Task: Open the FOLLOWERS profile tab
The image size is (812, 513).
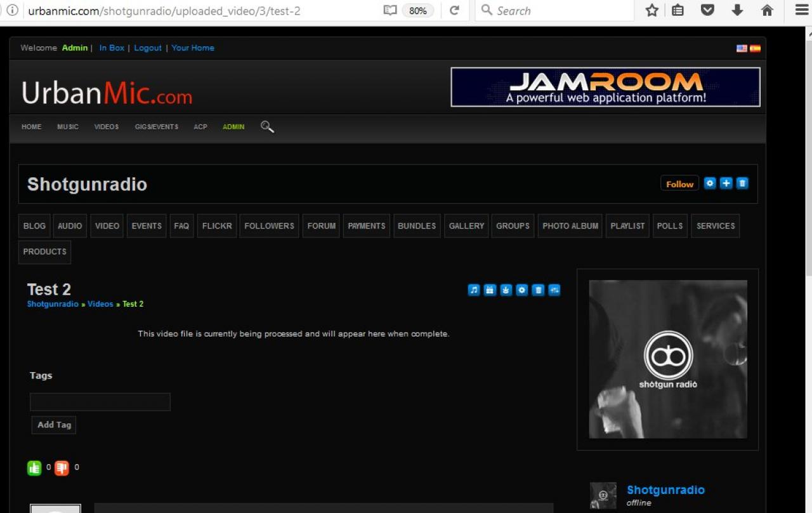Action: [270, 226]
